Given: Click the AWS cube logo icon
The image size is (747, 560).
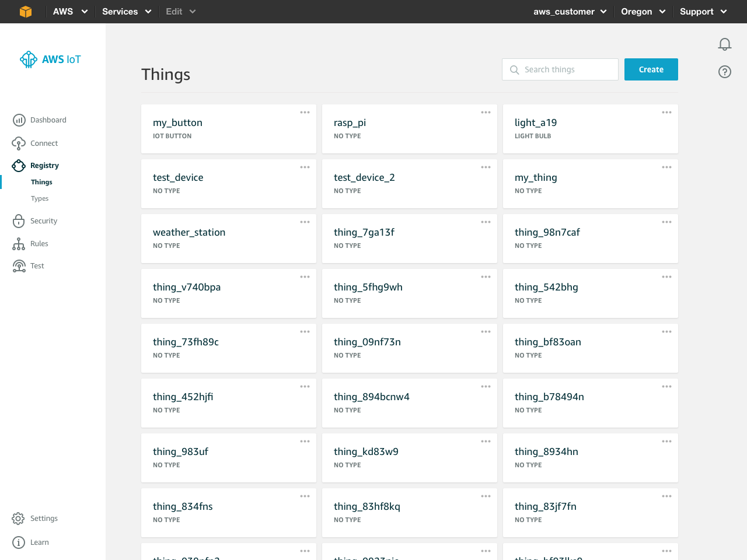Looking at the screenshot, I should pos(25,12).
